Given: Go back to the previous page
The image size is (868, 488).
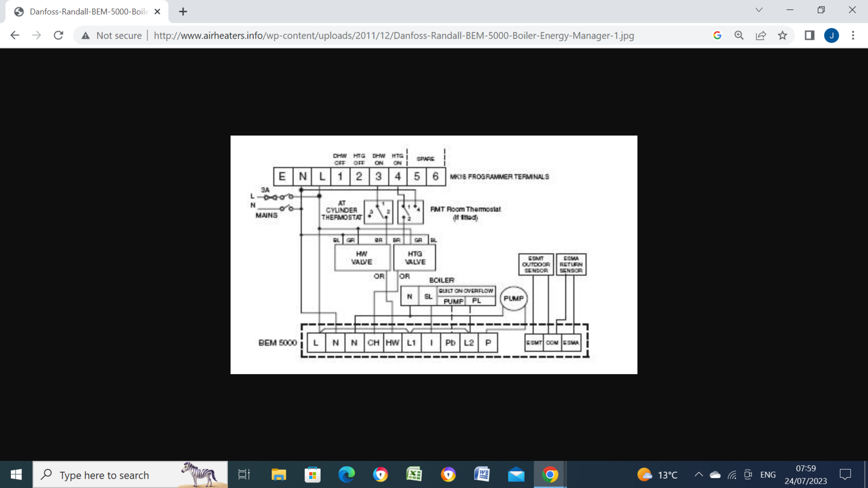Looking at the screenshot, I should [x=15, y=35].
